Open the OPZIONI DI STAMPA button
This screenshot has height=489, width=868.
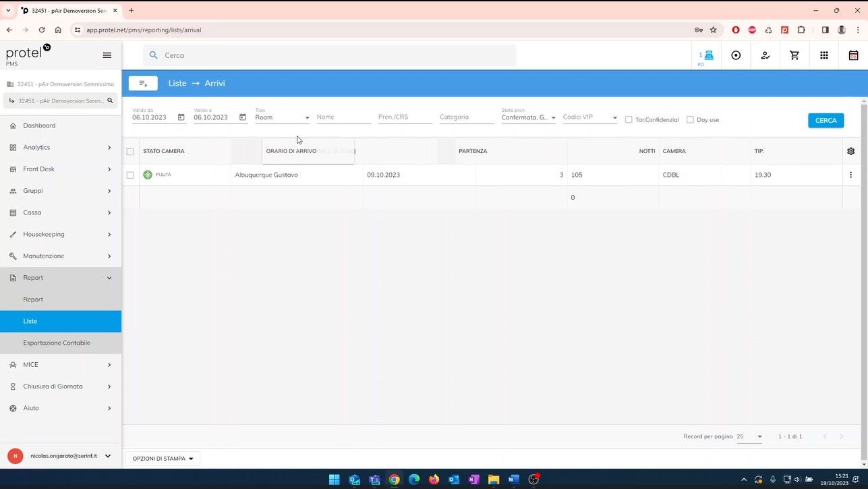(163, 459)
